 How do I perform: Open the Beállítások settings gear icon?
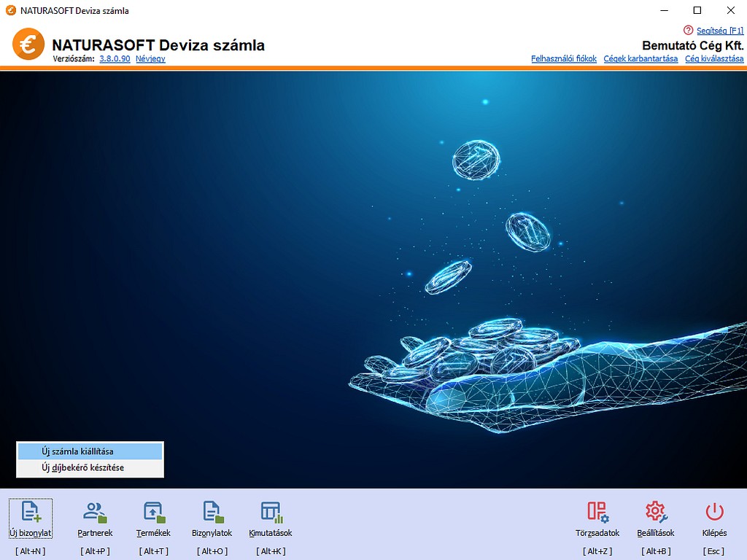656,511
